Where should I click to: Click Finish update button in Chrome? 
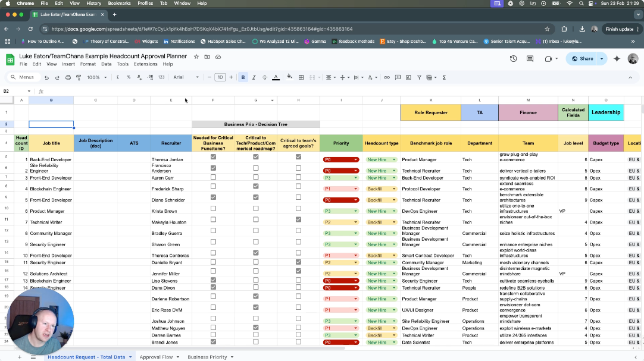click(x=619, y=29)
